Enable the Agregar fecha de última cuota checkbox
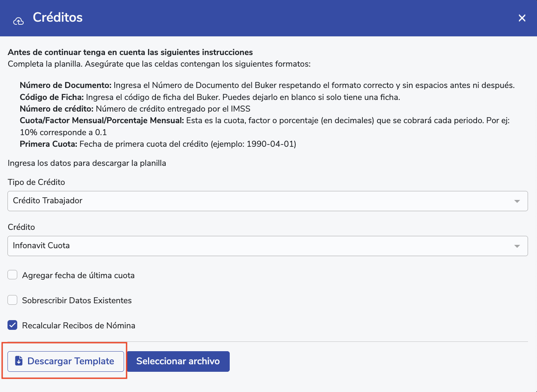537x392 pixels. [13, 275]
